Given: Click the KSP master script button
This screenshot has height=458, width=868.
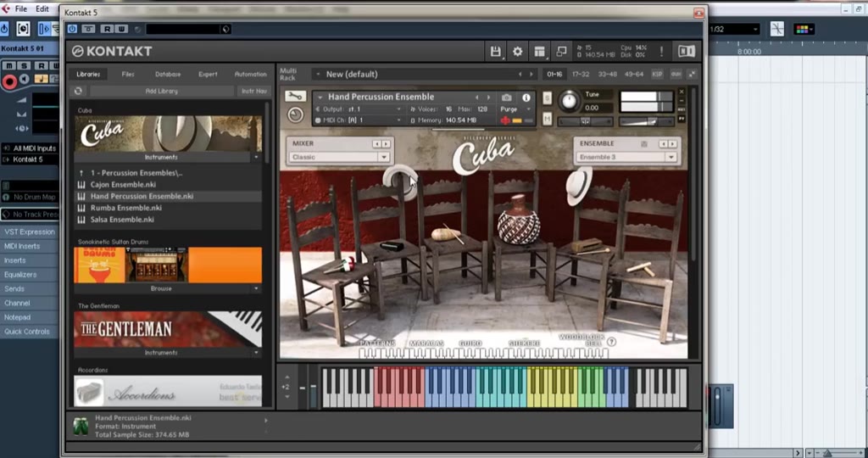Looking at the screenshot, I should pos(657,74).
